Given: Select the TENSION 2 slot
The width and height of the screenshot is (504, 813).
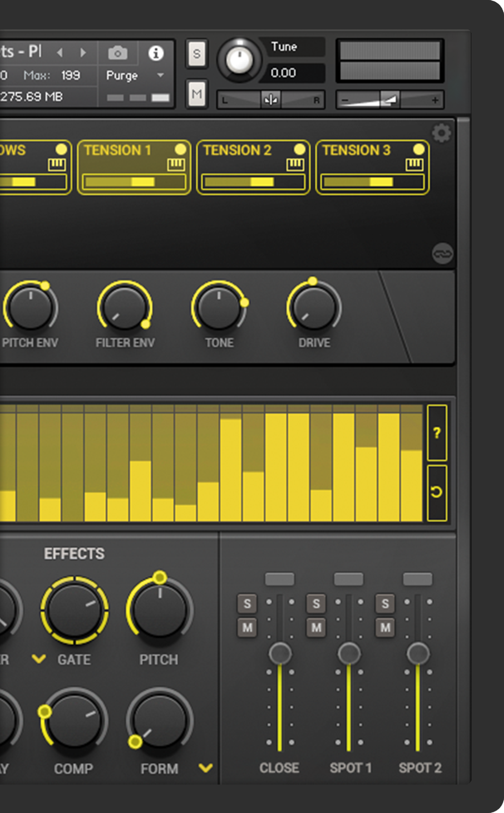Looking at the screenshot, I should click(242, 151).
